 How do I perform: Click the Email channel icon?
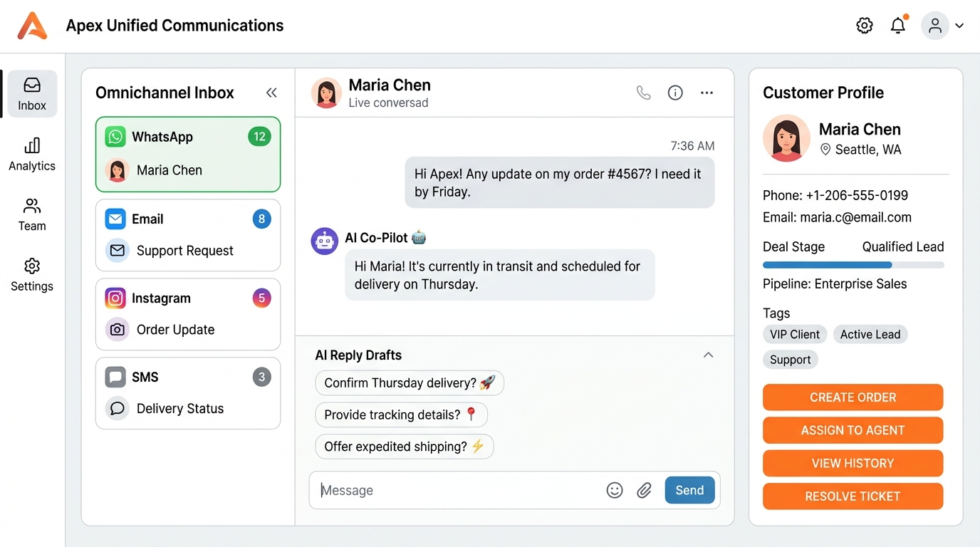[x=115, y=219]
